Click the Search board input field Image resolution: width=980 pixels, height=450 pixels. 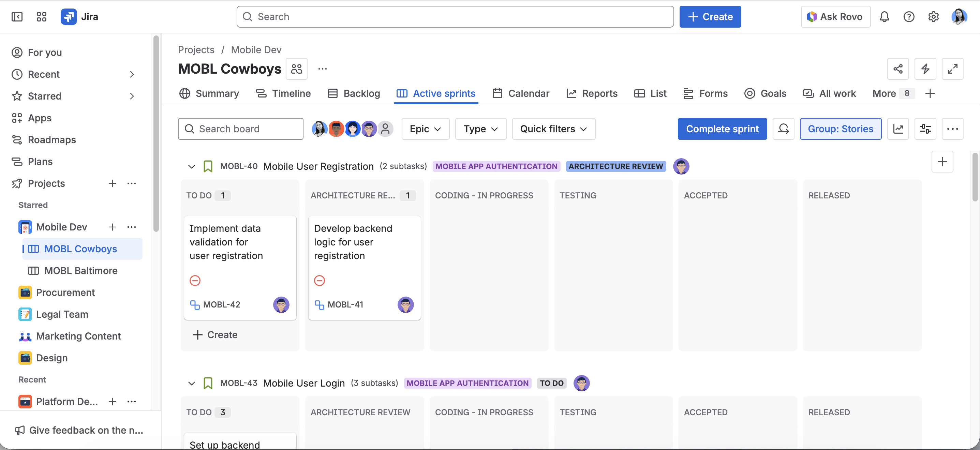240,129
